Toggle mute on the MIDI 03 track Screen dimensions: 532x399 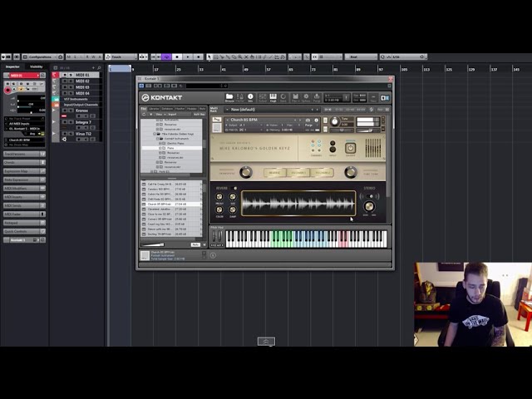pyautogui.click(x=65, y=87)
